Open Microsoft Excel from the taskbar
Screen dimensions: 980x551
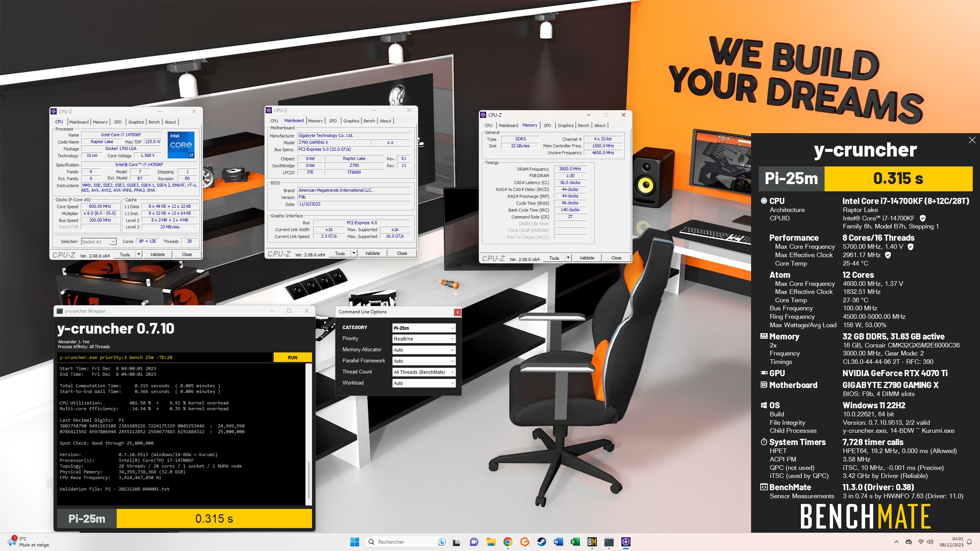(x=575, y=542)
